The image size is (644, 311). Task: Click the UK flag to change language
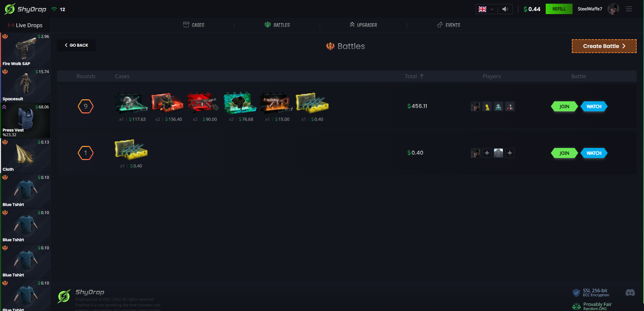[482, 10]
